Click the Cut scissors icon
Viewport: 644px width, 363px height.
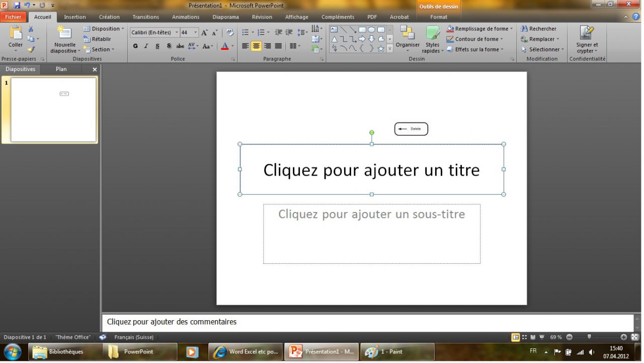tap(31, 29)
